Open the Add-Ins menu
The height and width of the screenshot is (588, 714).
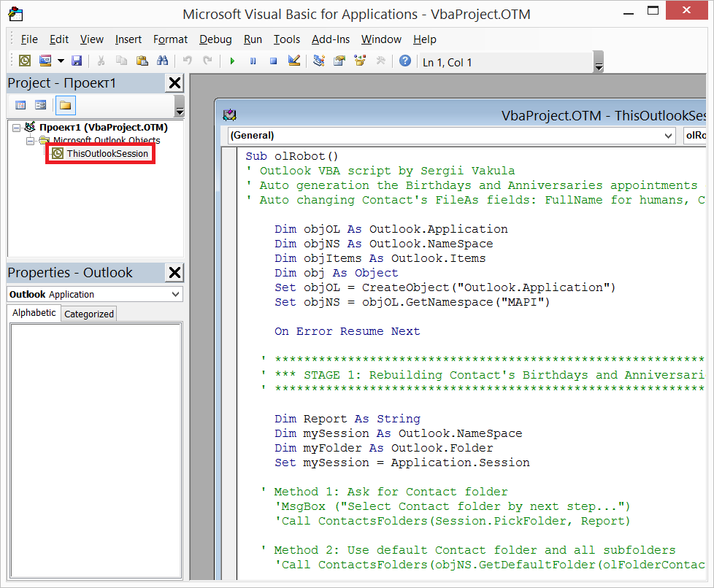tap(331, 39)
